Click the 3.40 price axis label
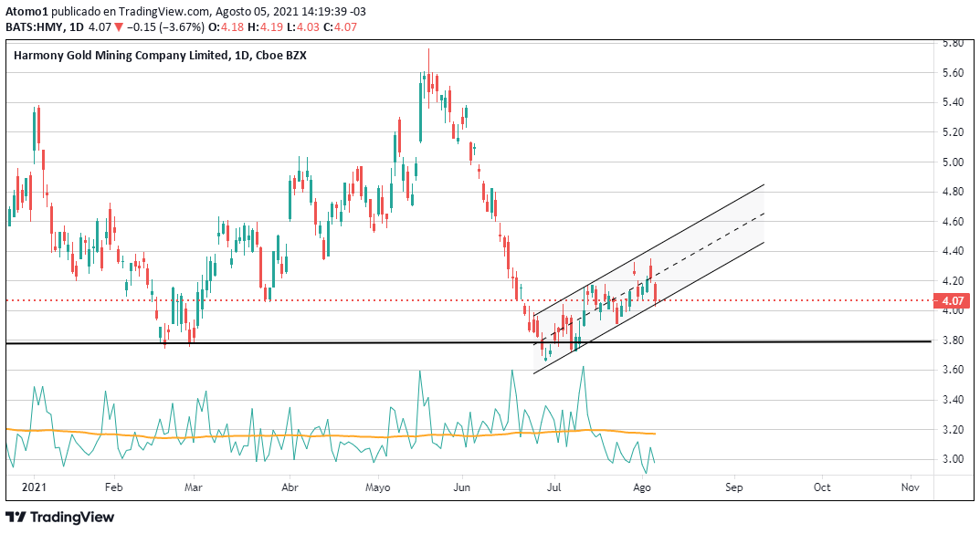 pyautogui.click(x=954, y=400)
